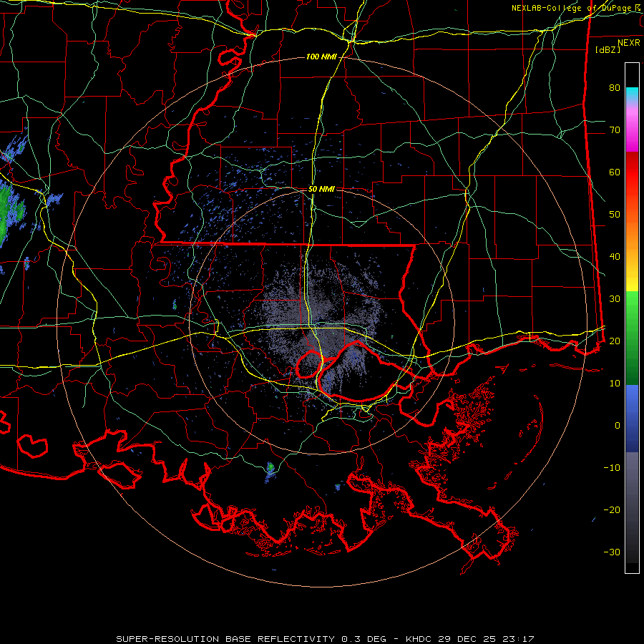The height and width of the screenshot is (644, 644).
Task: Click the 0 value on the color scale
Action: click(618, 426)
